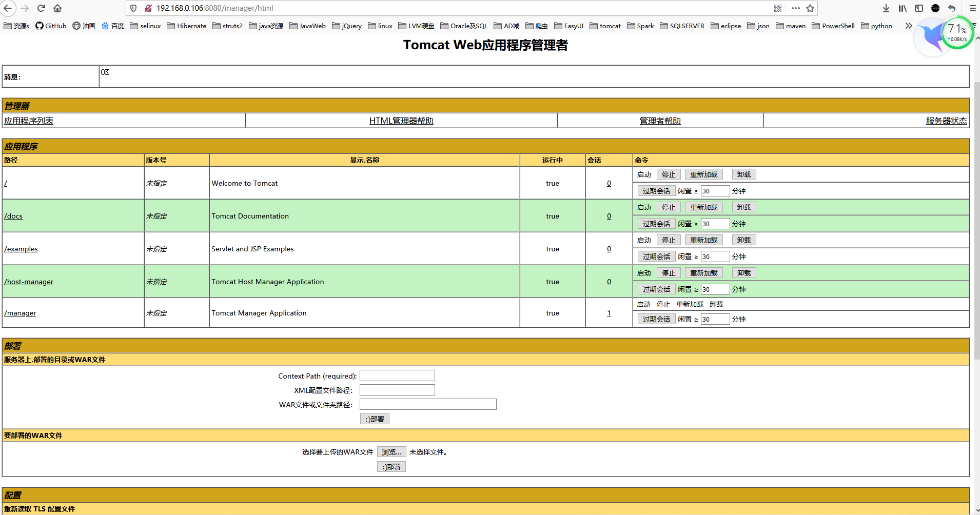Screen dimensions: 980x515
Task: Reload the Tomcat Documentation application
Action: click(704, 207)
